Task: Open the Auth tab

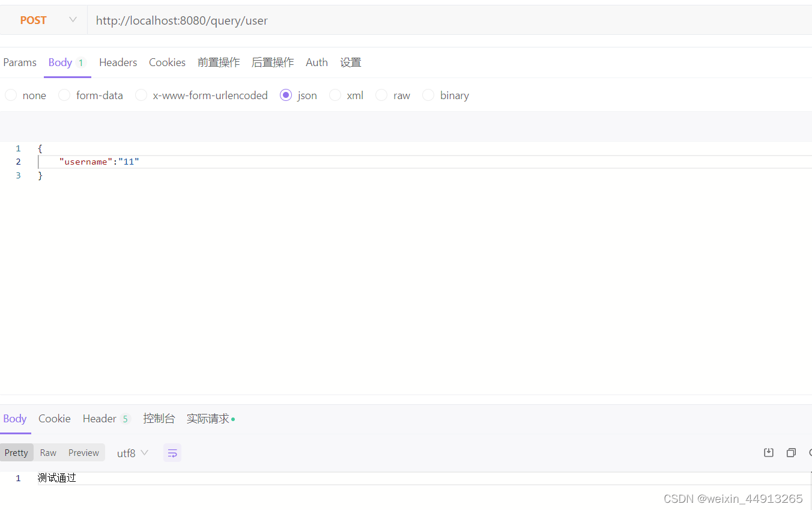Action: pos(317,62)
